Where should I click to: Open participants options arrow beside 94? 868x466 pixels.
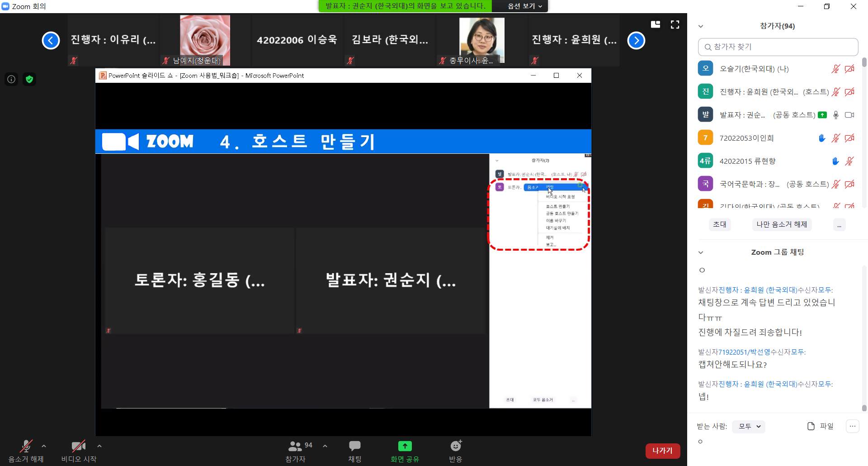325,446
